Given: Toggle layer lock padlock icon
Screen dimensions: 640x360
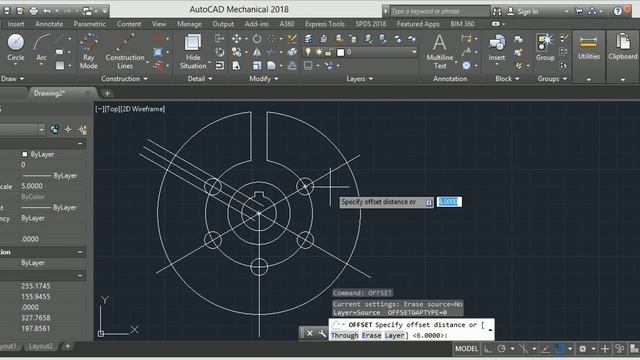Looking at the screenshot, I should (x=328, y=52).
